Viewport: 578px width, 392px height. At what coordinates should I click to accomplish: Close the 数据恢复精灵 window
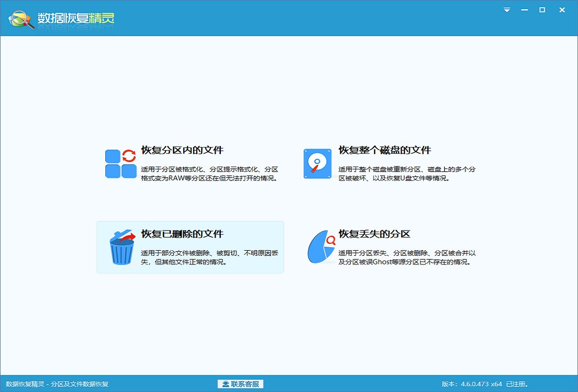[x=562, y=10]
